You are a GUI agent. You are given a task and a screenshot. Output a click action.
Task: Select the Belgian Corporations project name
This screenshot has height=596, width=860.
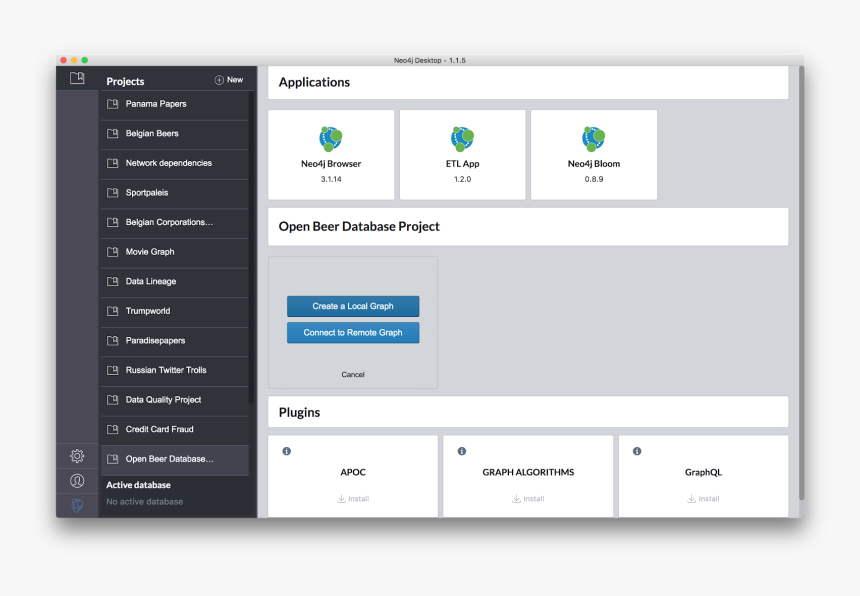[x=169, y=222]
